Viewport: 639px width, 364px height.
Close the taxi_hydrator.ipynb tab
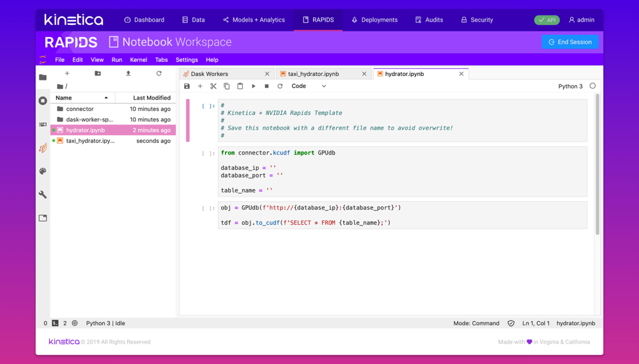pos(364,73)
